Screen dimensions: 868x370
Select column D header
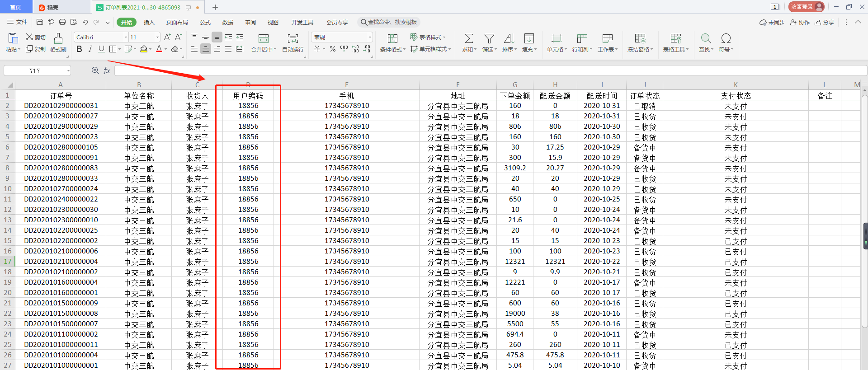point(248,85)
